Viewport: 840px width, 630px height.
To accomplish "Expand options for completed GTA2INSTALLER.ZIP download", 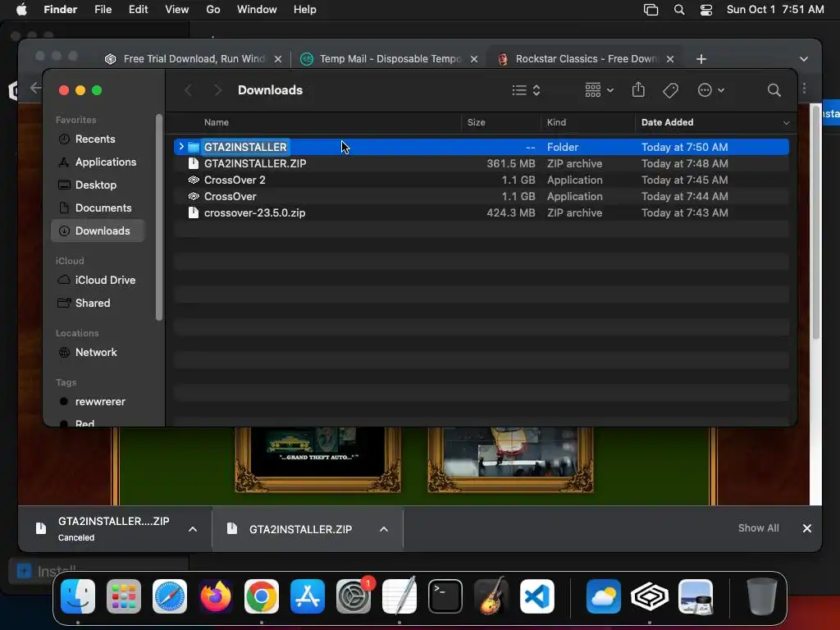I will pyautogui.click(x=384, y=529).
